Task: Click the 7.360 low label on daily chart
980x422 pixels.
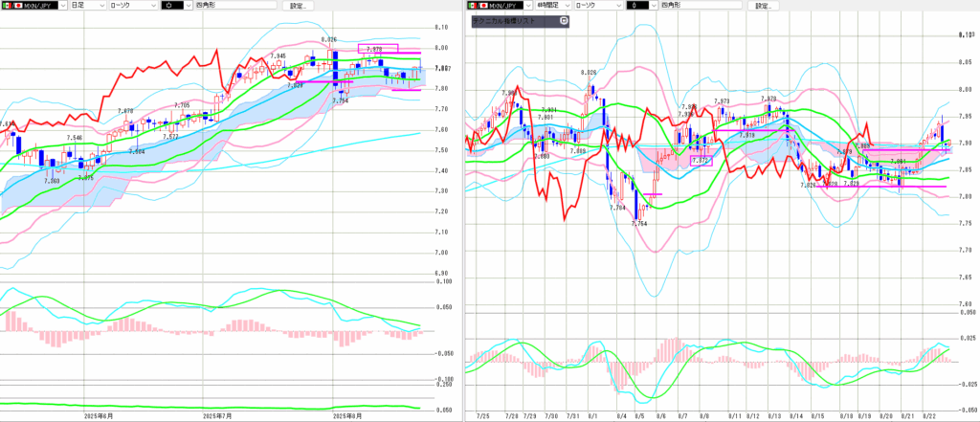Action: click(x=53, y=181)
